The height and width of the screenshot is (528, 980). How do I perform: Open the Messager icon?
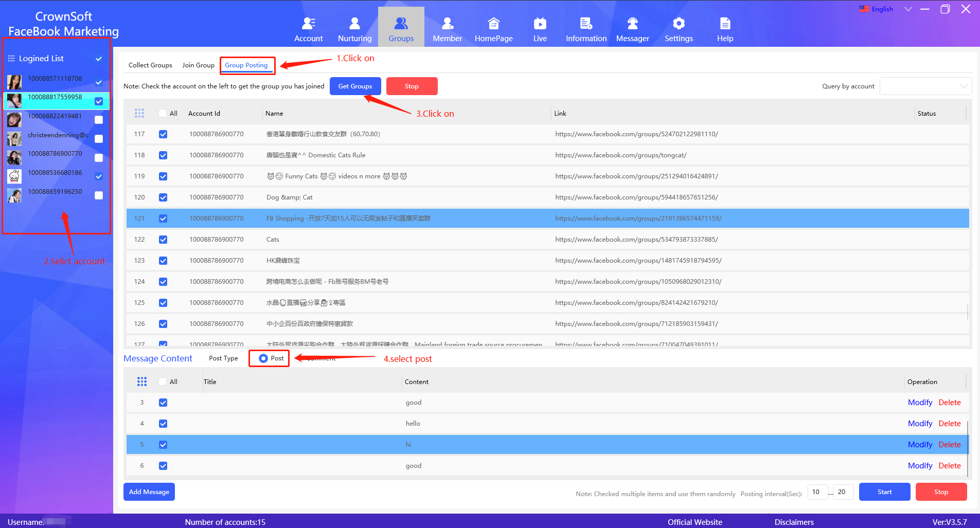coord(632,24)
